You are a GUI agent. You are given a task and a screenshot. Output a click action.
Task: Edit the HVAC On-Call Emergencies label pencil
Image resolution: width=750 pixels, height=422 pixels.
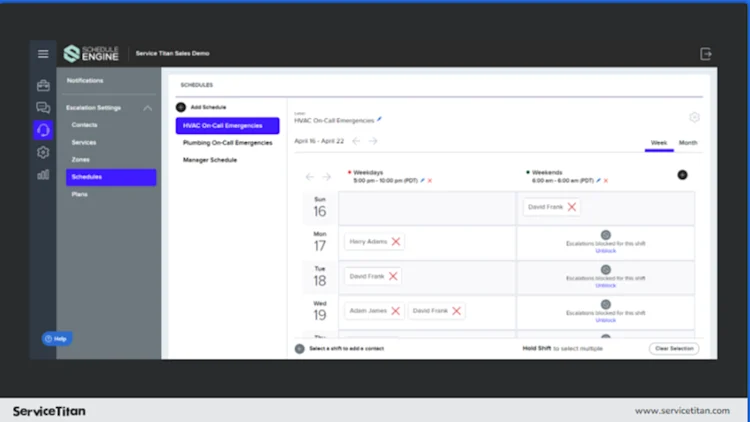point(379,119)
